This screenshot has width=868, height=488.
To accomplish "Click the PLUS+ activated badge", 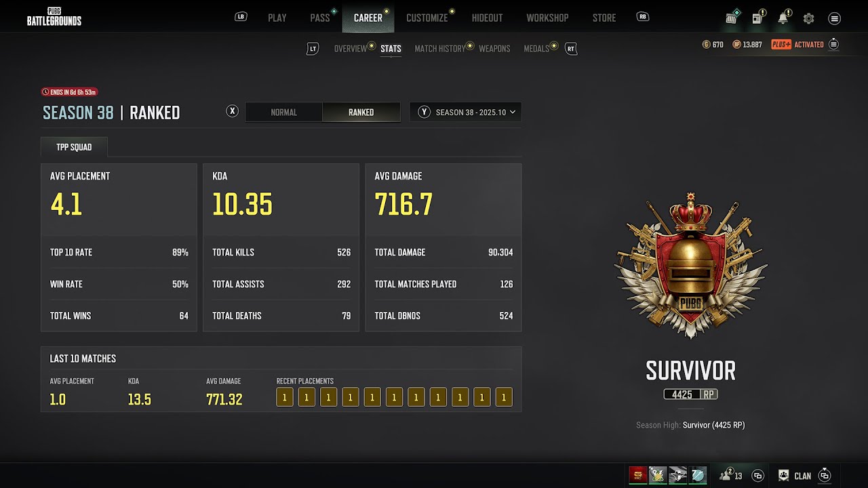I will (781, 45).
